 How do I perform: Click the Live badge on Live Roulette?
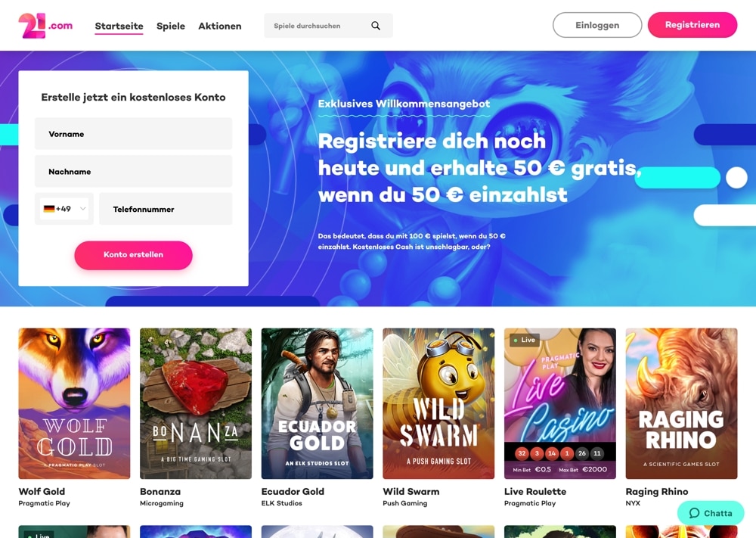pyautogui.click(x=525, y=340)
